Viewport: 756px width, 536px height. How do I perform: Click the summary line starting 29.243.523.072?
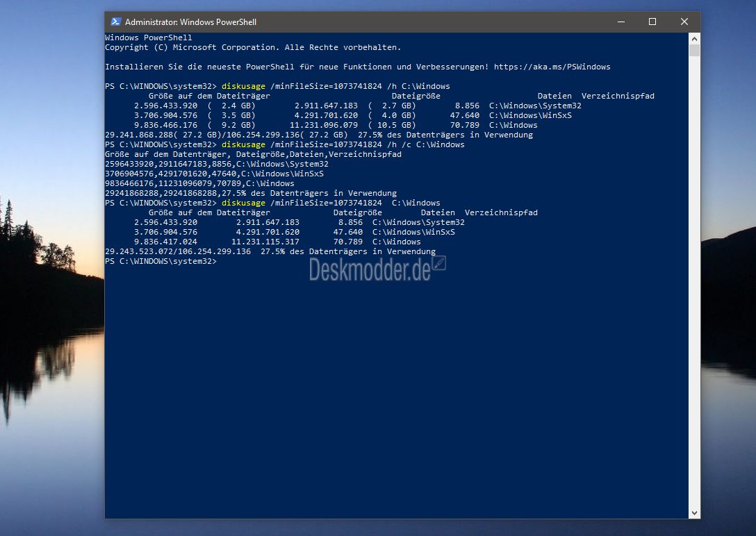(270, 251)
